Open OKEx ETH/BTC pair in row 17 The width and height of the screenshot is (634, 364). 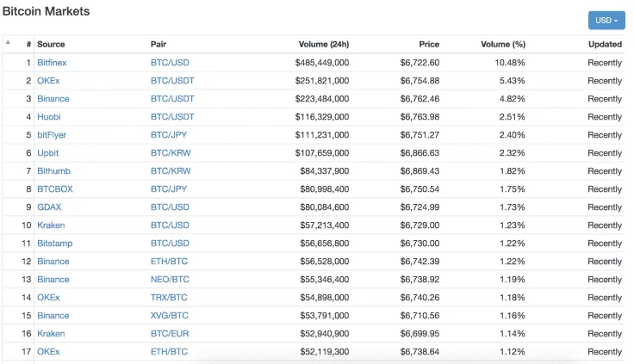click(x=169, y=351)
